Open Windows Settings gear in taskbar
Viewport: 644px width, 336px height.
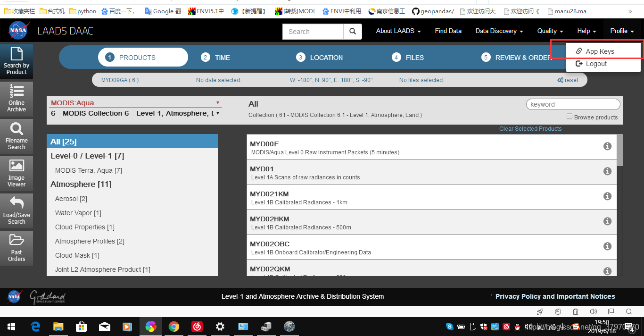click(x=220, y=327)
